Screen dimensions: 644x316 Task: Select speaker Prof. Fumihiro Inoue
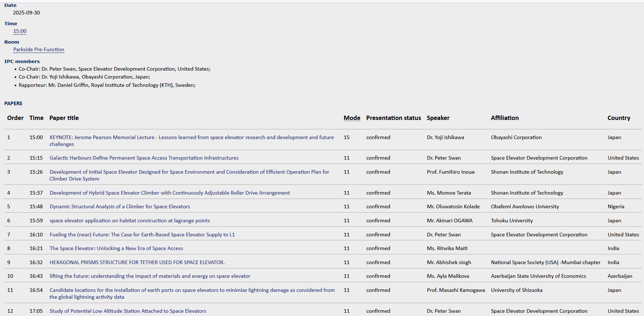tap(451, 172)
